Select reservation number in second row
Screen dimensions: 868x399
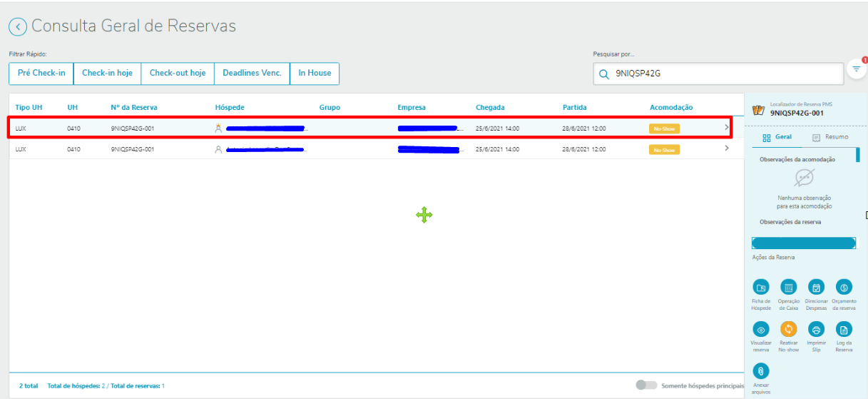[x=133, y=149]
